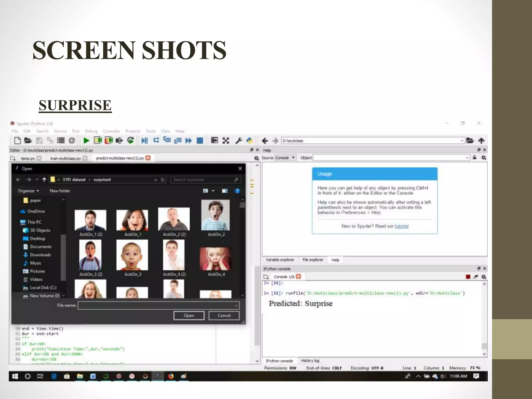The image size is (532, 399).
Task: Expand the File name combo box dropdown
Action: [x=236, y=305]
